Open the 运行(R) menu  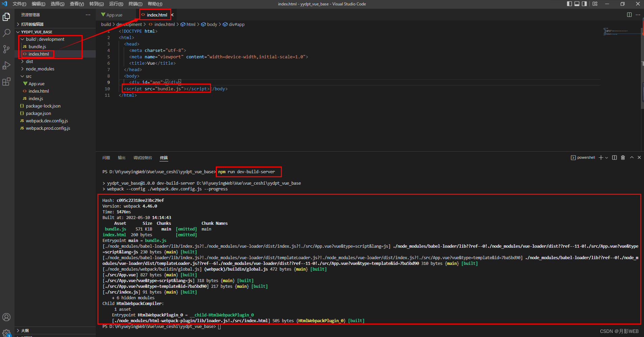pyautogui.click(x=116, y=4)
